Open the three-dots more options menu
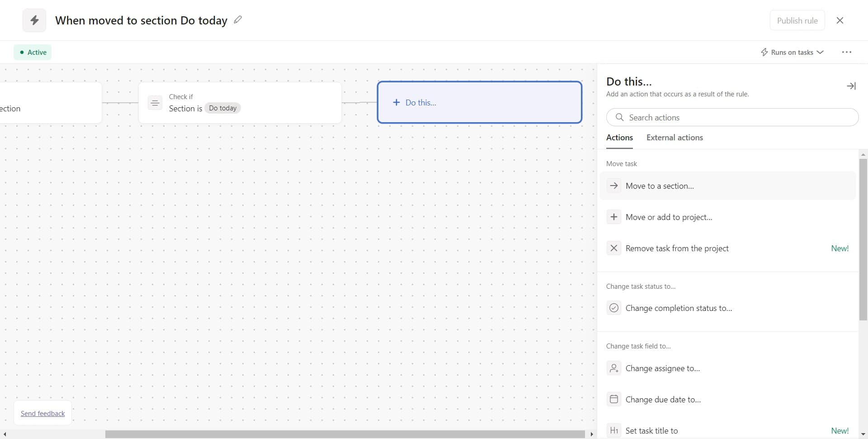Image resolution: width=868 pixels, height=439 pixels. pyautogui.click(x=846, y=52)
